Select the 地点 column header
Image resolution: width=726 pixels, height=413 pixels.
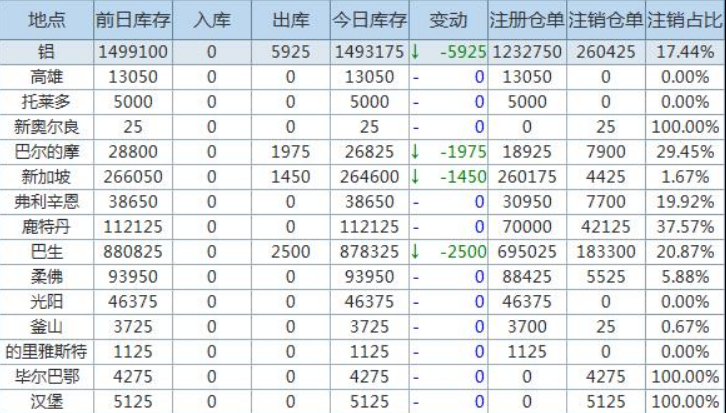click(x=46, y=21)
